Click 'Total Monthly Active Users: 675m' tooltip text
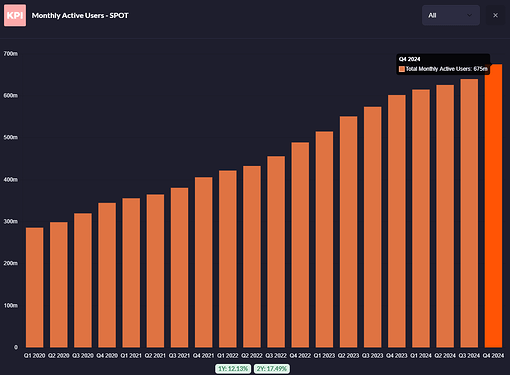The image size is (510, 375). click(447, 69)
